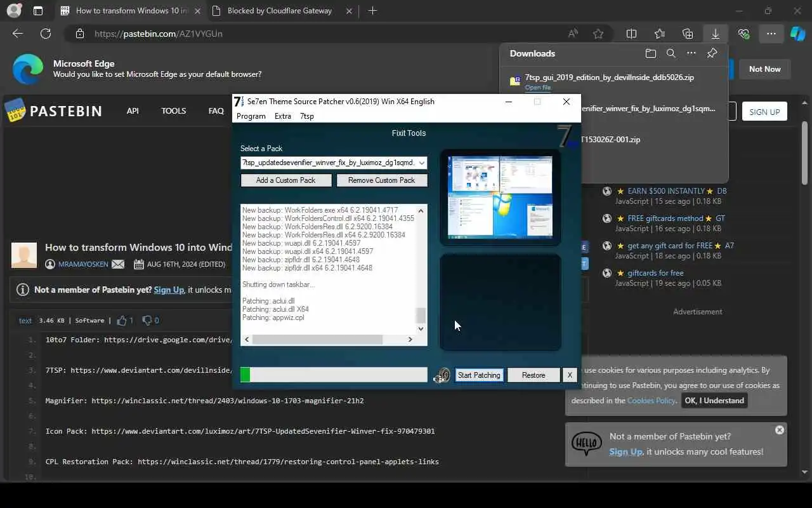
Task: Dismiss the Hello sign-up popup
Action: click(x=780, y=430)
